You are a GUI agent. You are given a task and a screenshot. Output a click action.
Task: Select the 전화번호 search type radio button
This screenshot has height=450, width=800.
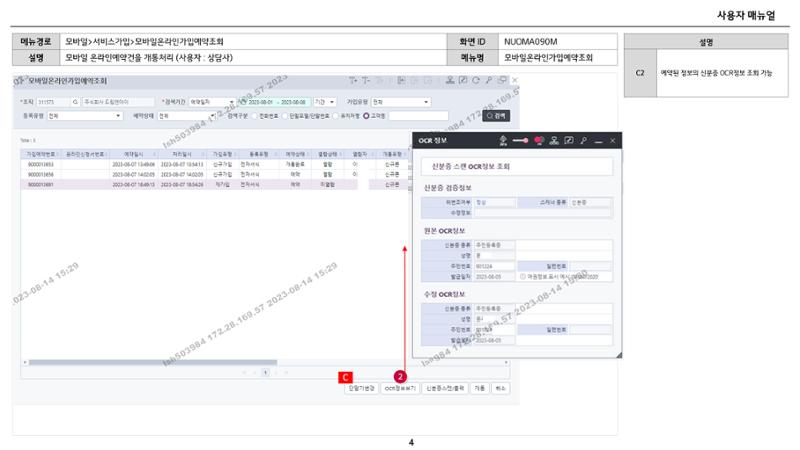255,116
